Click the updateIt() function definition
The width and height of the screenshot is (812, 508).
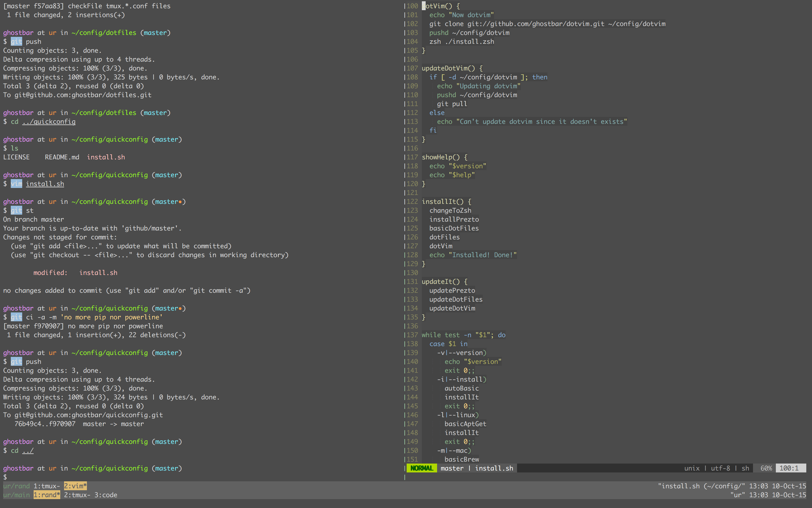(x=444, y=282)
